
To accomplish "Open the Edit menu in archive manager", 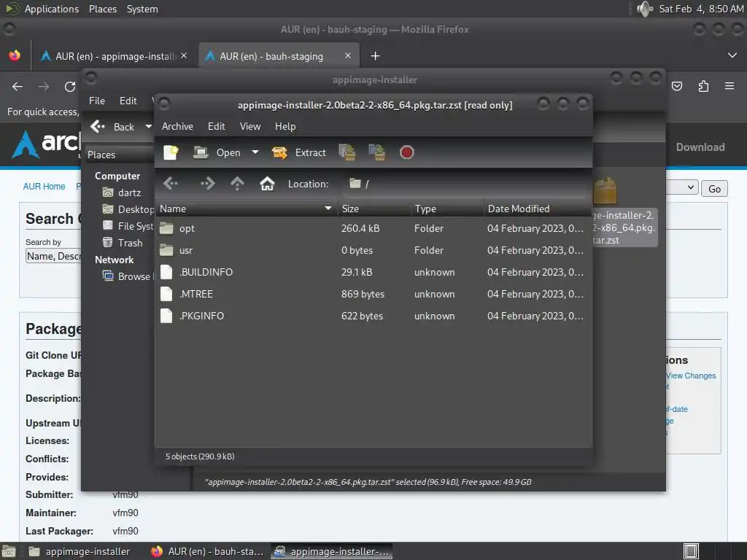I will pos(216,126).
